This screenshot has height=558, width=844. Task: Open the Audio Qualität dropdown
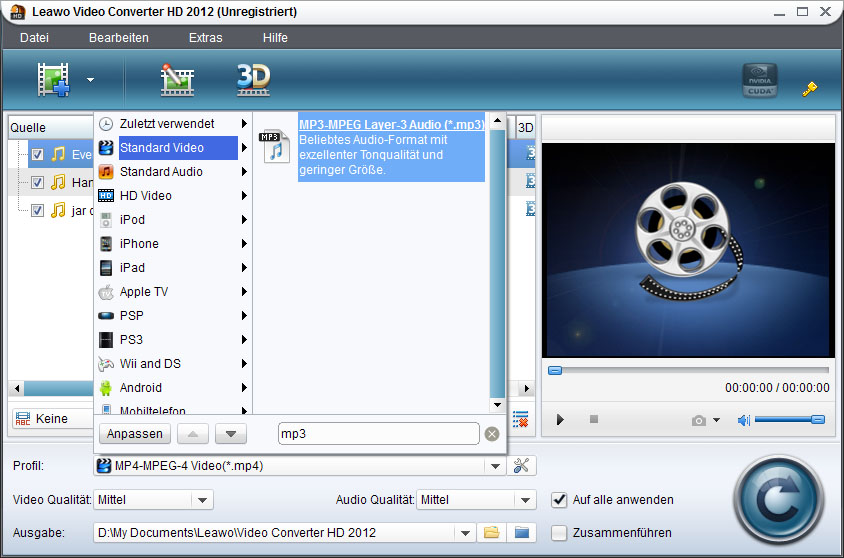pyautogui.click(x=525, y=500)
